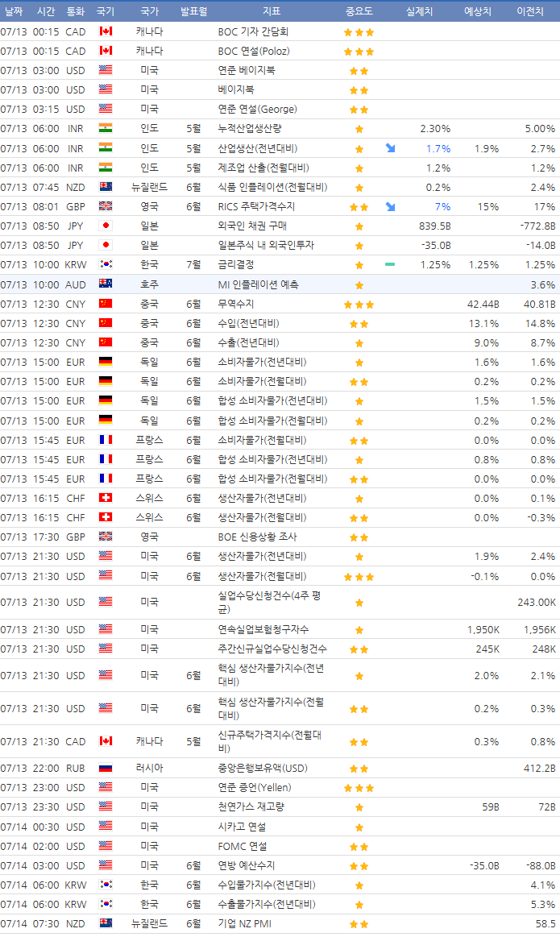The image size is (560, 937).
Task: Click the 실제치 column header
Action: click(420, 11)
